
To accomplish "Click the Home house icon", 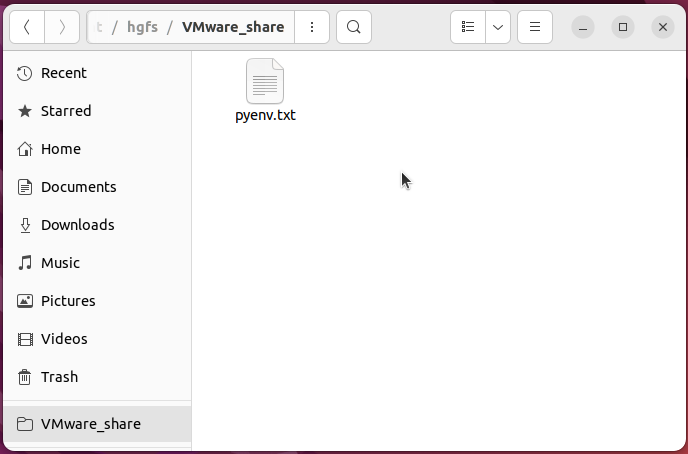I will (x=25, y=149).
